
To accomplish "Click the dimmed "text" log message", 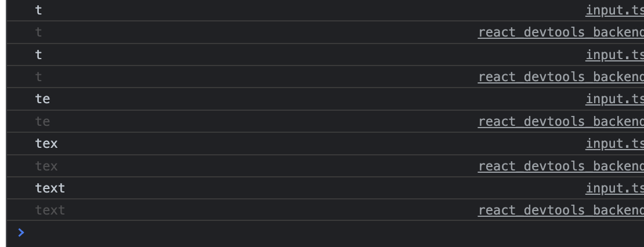I will (x=50, y=210).
